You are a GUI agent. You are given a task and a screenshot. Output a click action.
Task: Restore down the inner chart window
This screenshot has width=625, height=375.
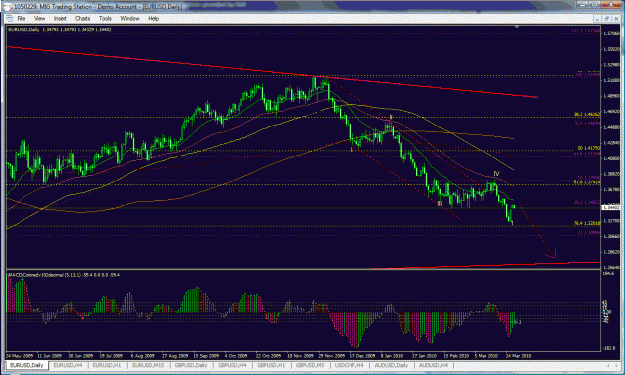click(x=606, y=18)
